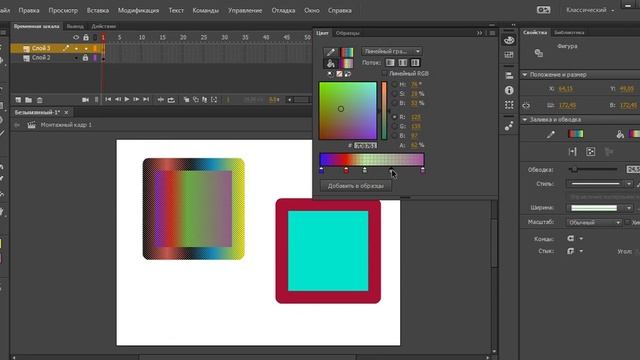
Task: Click edit scene clapperboard icon
Action: coord(31,125)
